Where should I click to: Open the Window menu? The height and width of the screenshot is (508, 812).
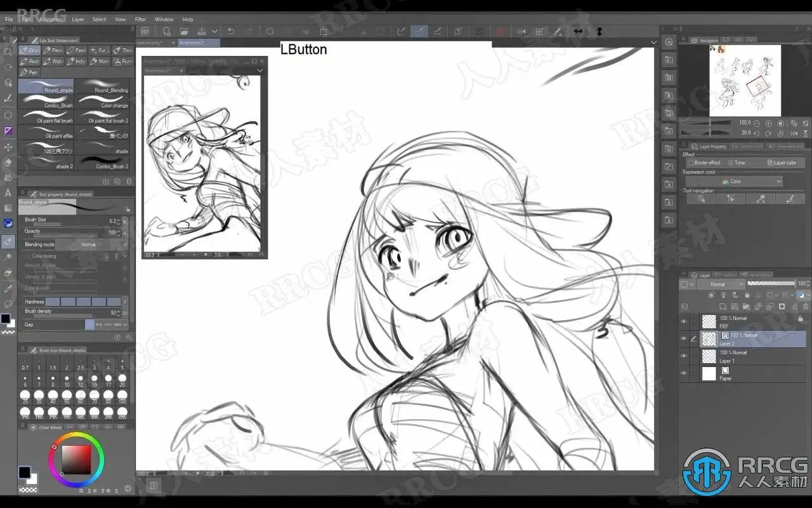(164, 20)
